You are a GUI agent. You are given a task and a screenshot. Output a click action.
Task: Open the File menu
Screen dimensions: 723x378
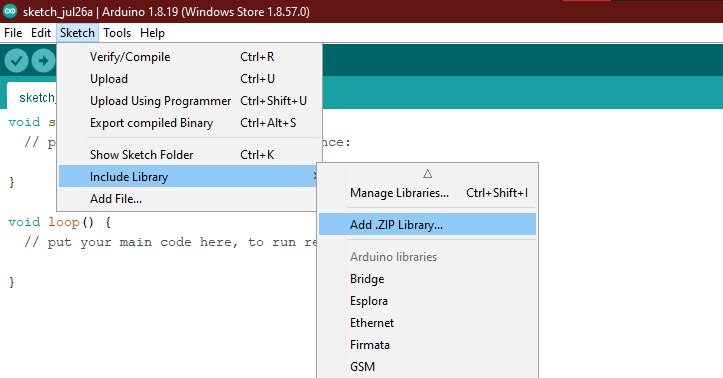click(x=13, y=33)
